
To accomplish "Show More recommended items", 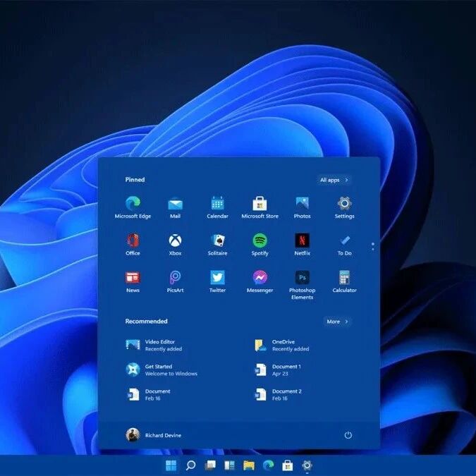I will click(338, 322).
